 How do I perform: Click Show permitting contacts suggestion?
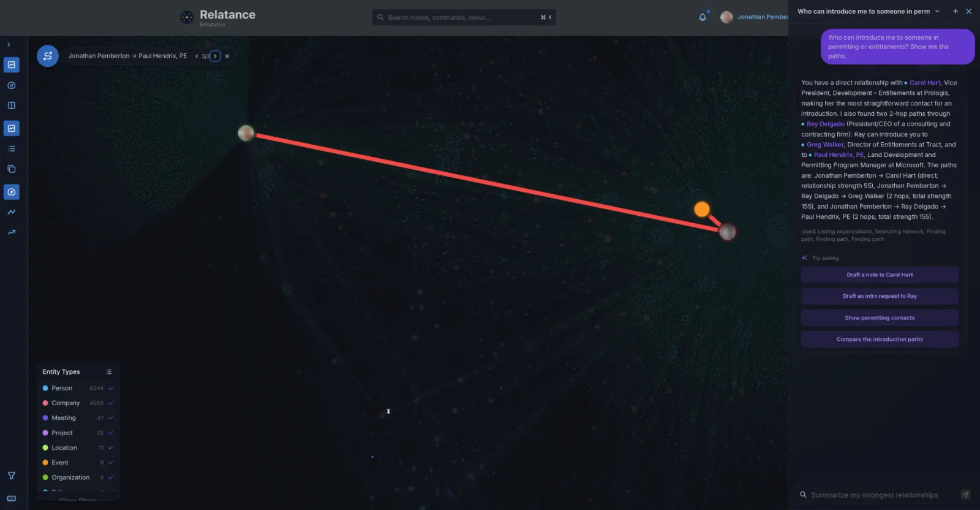880,318
